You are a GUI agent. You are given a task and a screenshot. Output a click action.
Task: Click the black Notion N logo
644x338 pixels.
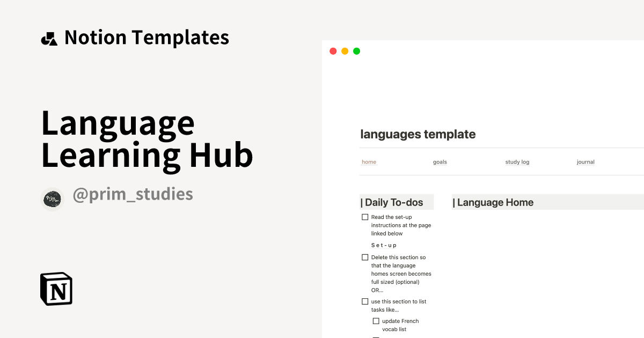click(56, 289)
